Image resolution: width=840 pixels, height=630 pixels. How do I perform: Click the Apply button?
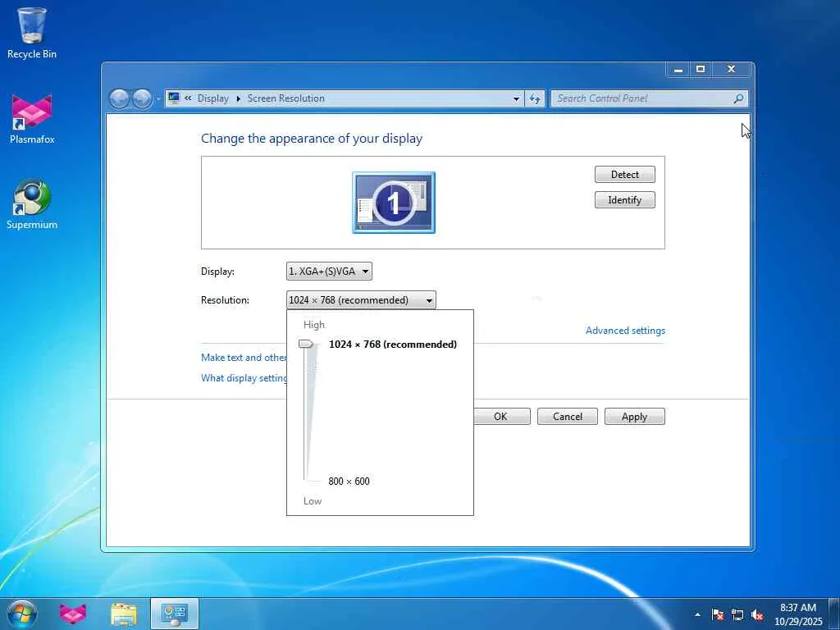(x=634, y=417)
